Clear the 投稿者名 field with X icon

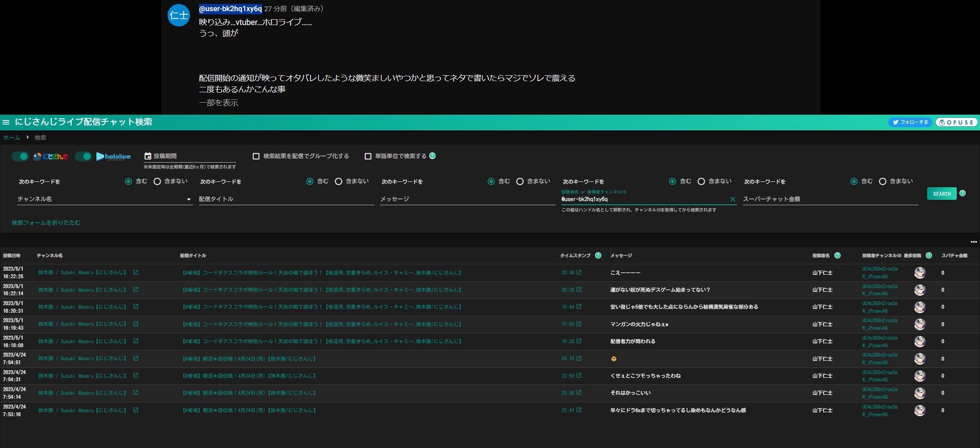(x=733, y=199)
